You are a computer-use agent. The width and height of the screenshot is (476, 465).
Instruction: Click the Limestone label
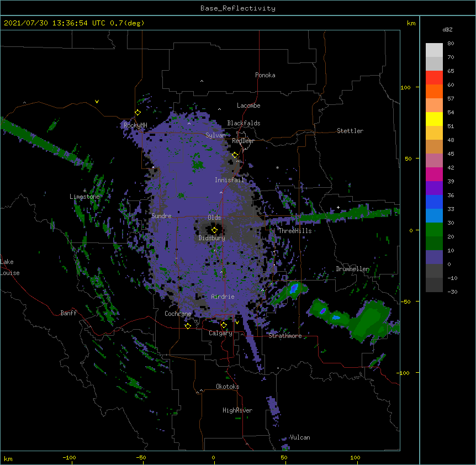84,197
